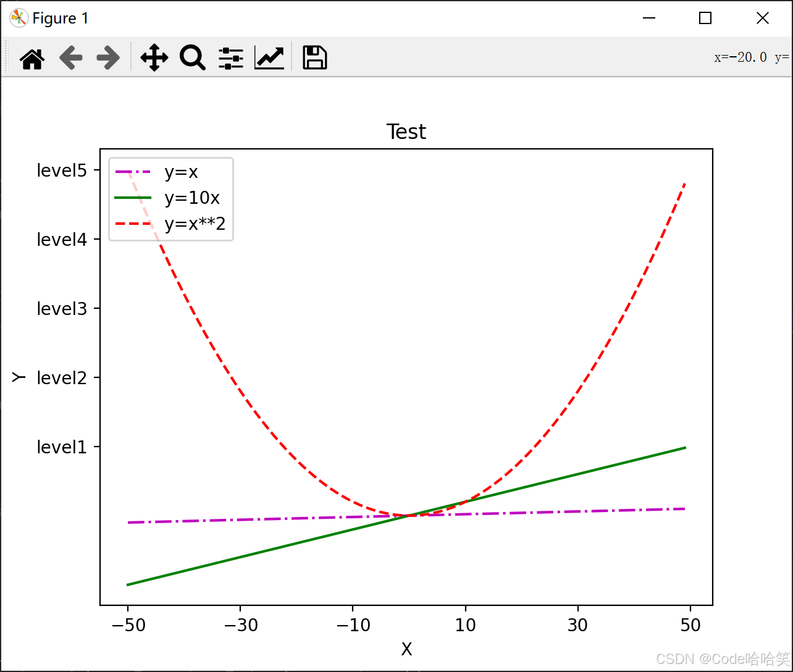Maximize the Figure 1 window
Screen dimensions: 793x672
coord(705,19)
